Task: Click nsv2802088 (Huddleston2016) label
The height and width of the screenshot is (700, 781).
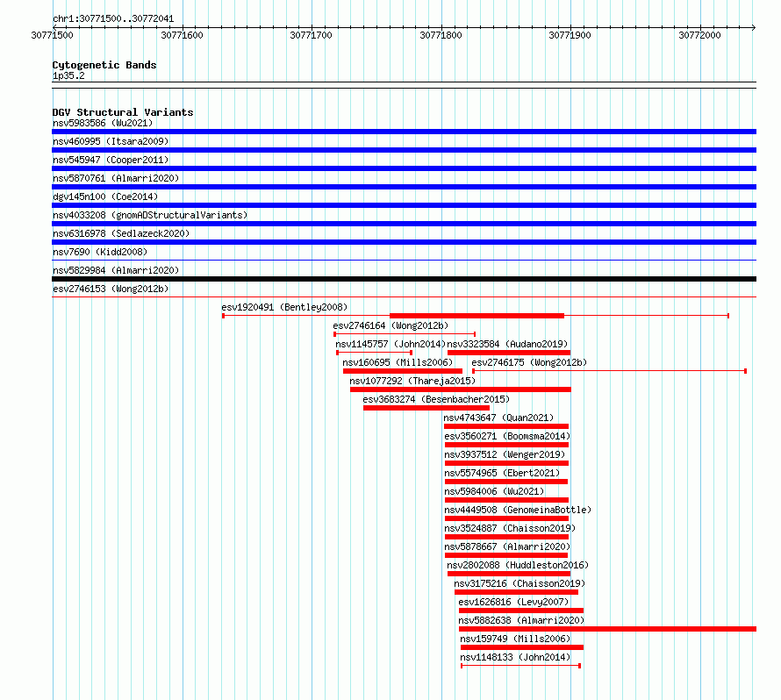Action: coord(518,565)
